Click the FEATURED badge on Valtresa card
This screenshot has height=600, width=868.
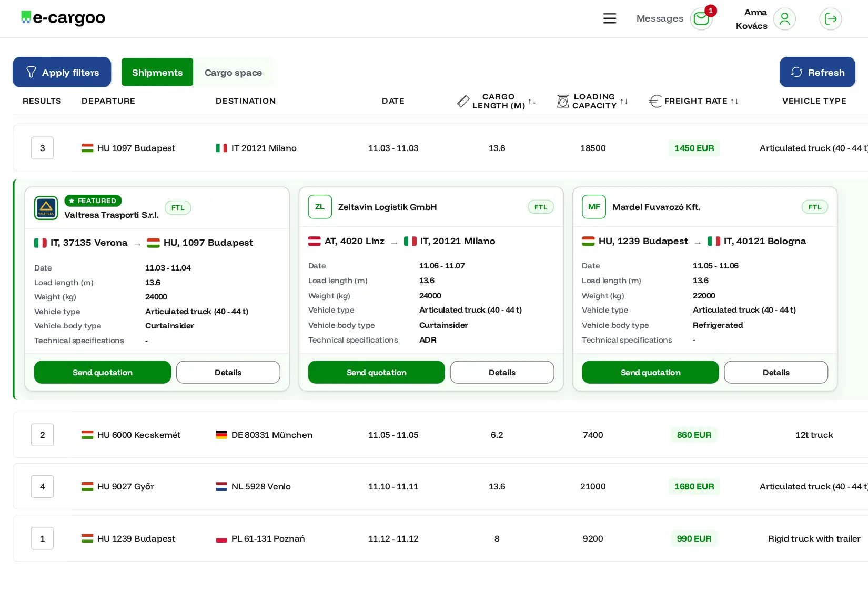click(x=93, y=201)
